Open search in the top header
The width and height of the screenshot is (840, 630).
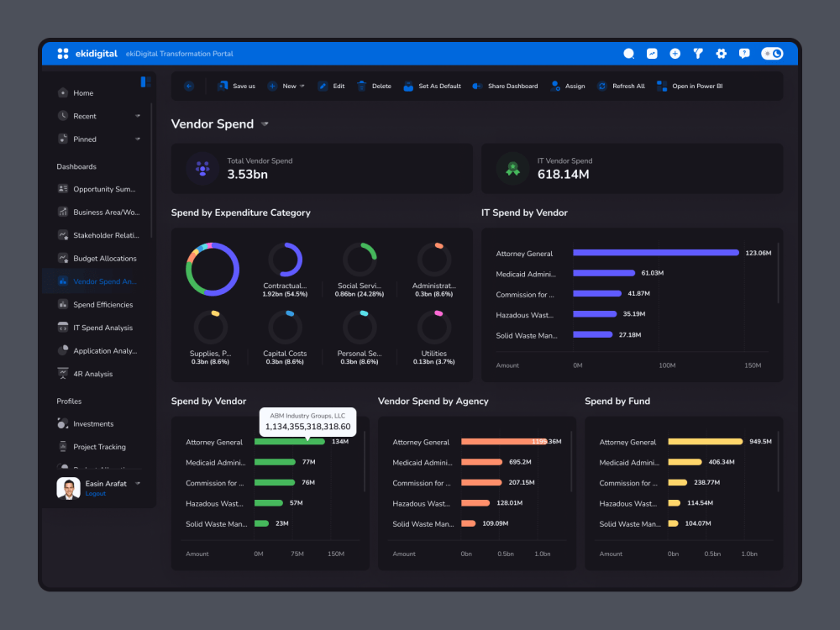coord(629,54)
